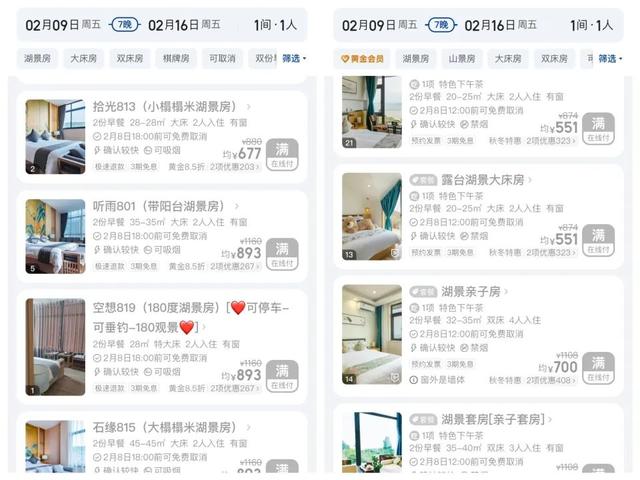The image size is (640, 480).
Task: Toggle the 可取消 filter chip
Action: (222, 58)
